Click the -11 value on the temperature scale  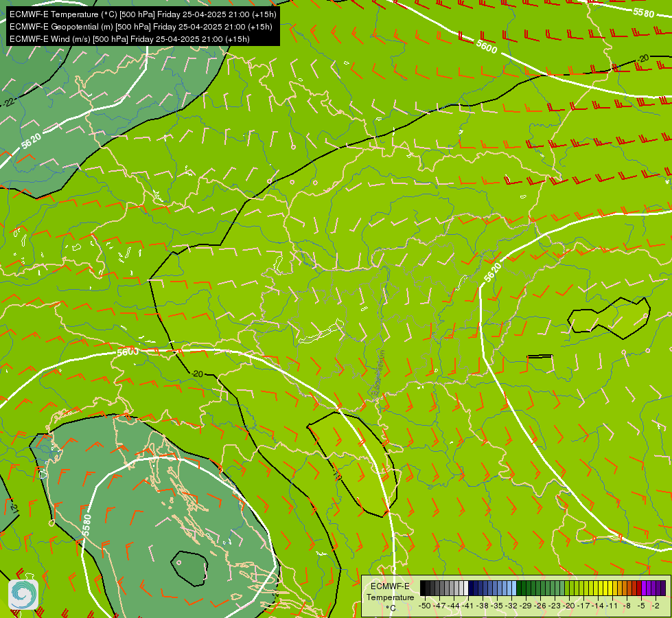[612, 606]
